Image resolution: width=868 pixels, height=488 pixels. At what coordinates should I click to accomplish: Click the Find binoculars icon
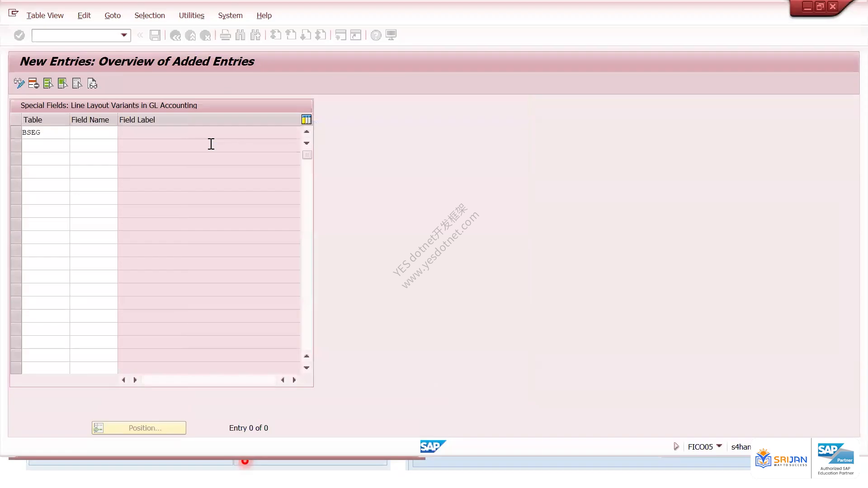click(x=241, y=35)
